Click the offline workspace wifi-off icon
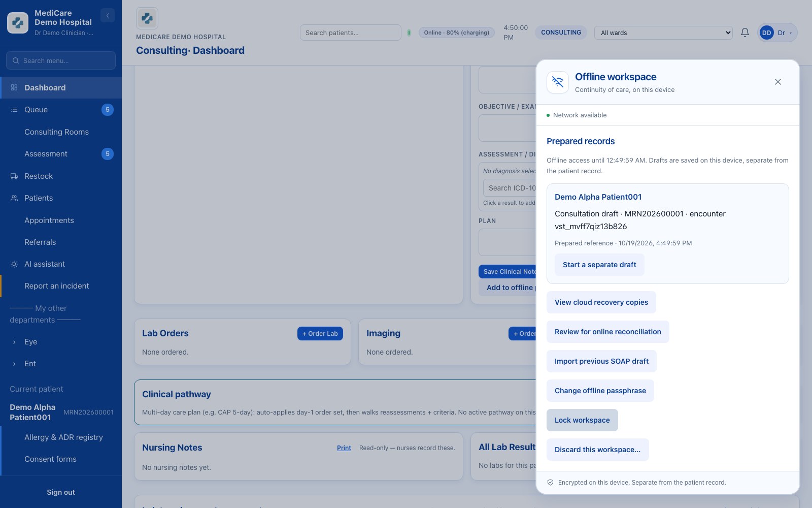Viewport: 812px width, 508px height. pyautogui.click(x=558, y=82)
